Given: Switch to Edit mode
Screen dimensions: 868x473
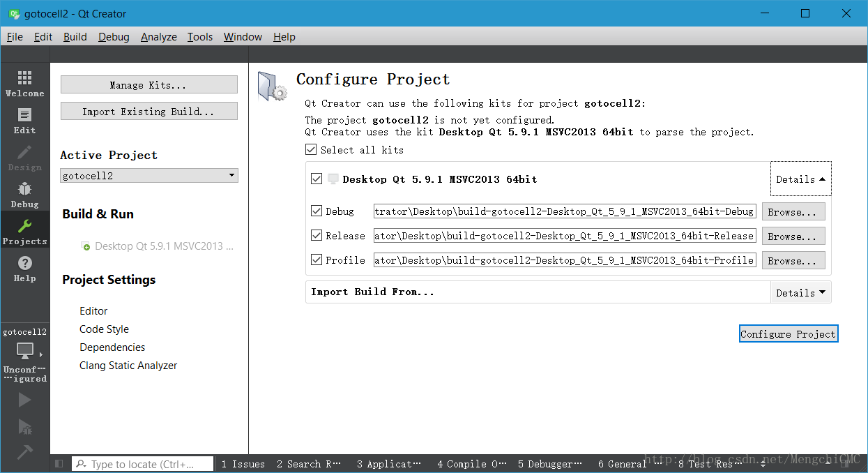Looking at the screenshot, I should [x=24, y=120].
